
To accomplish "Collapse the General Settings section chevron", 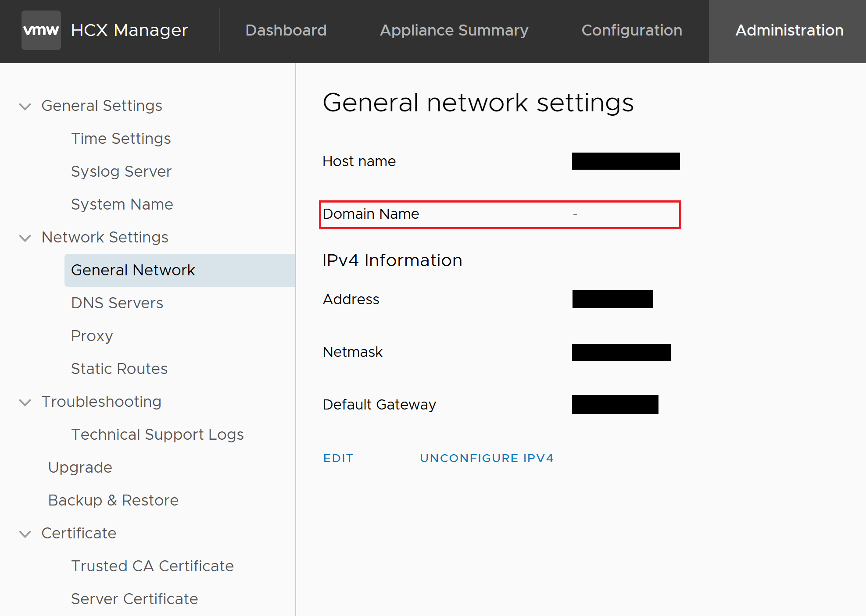I will click(25, 106).
